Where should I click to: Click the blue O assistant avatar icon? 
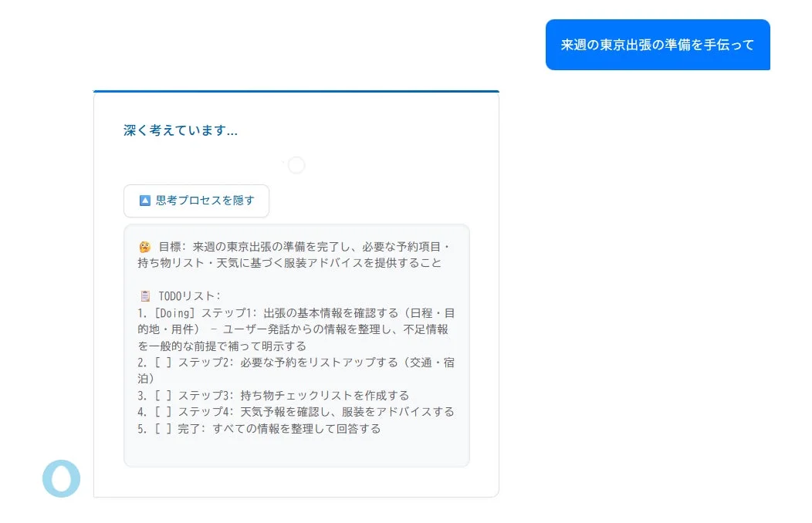[61, 479]
